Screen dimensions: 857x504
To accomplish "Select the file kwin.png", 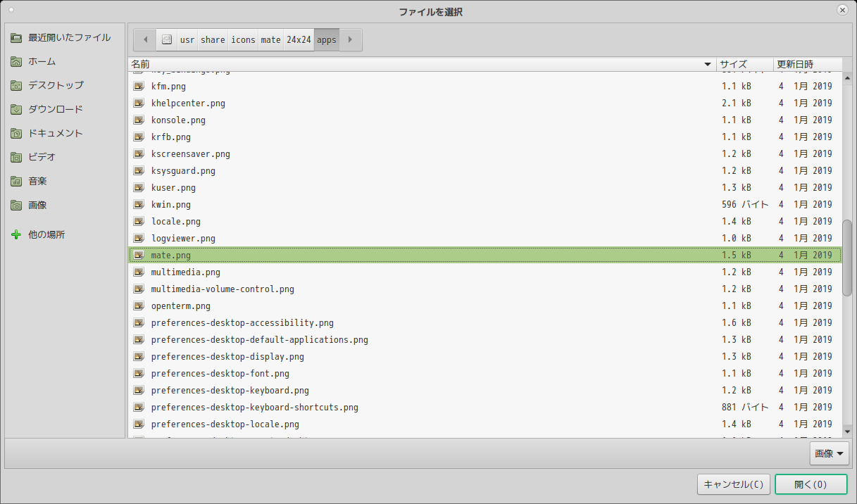I will tap(485, 205).
